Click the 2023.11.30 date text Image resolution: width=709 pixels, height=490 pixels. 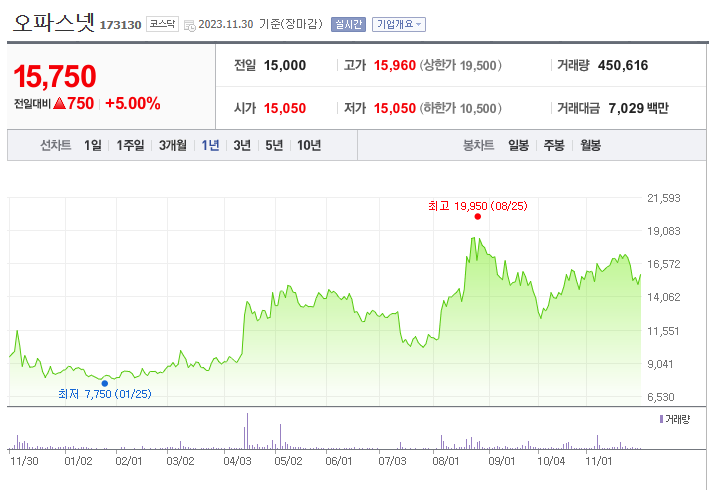226,24
